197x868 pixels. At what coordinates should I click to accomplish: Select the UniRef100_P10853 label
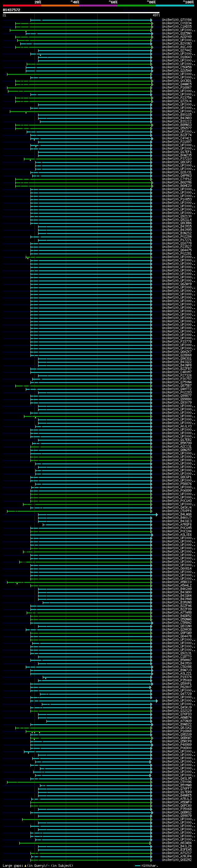pos(177,200)
